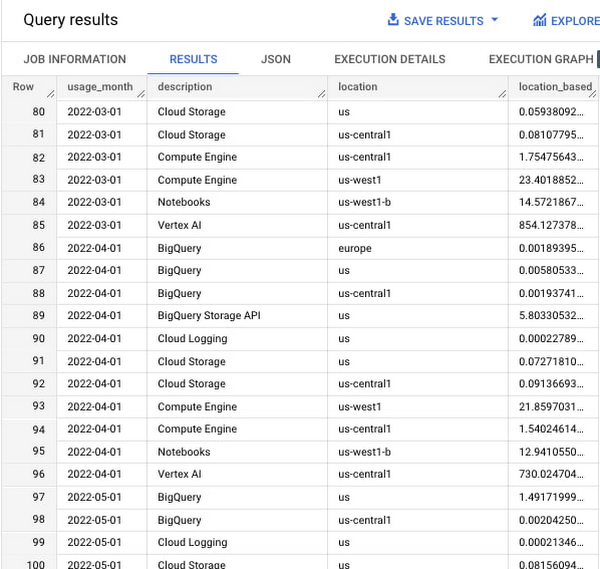
Task: Click row number 100
Action: 36,564
